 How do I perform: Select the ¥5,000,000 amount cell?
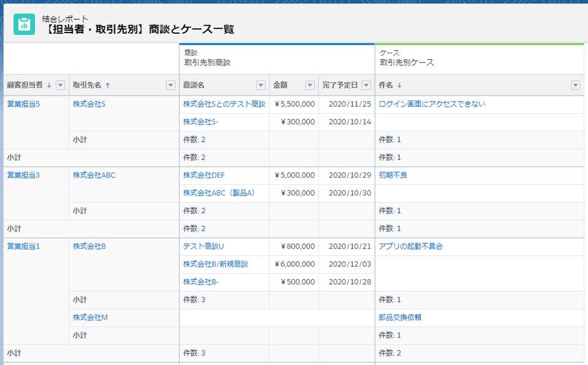pos(294,175)
